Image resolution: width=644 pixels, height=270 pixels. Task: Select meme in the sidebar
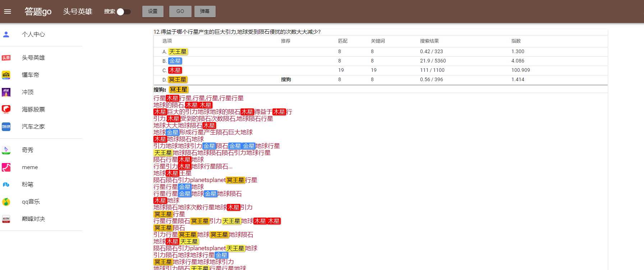pos(30,167)
